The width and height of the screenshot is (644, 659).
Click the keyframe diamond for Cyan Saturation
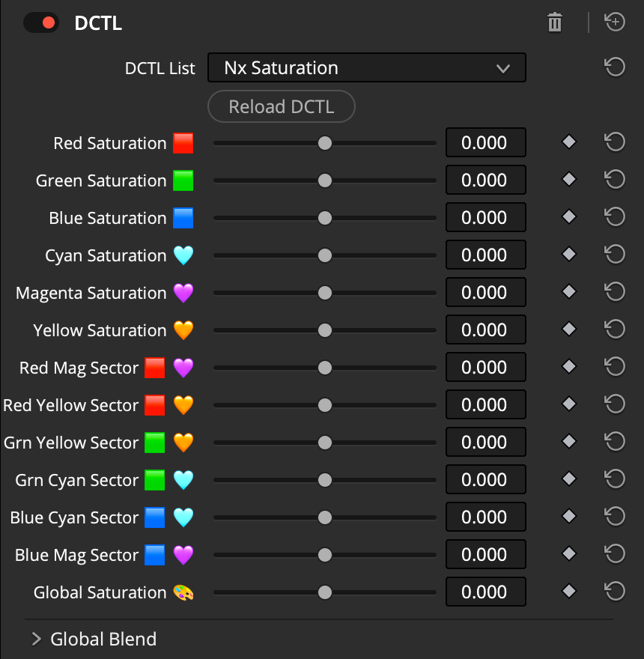click(568, 255)
